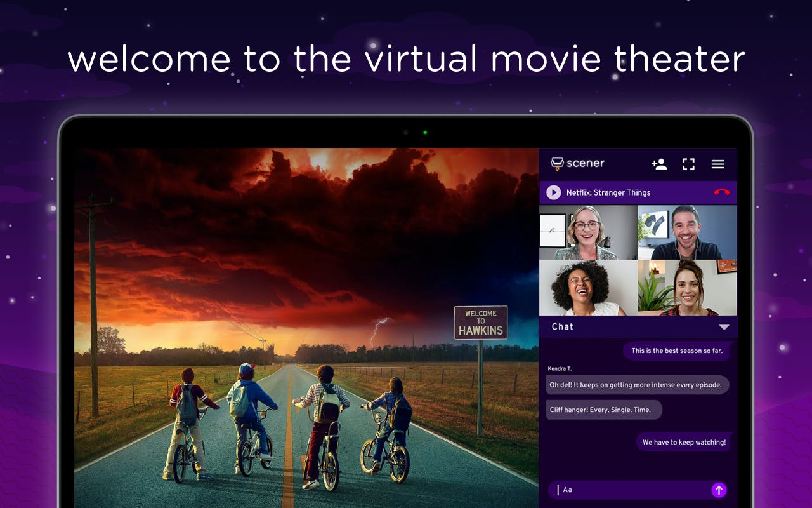Select video of laughing curly-haired woman
Image resolution: width=812 pixels, height=508 pixels.
click(588, 288)
